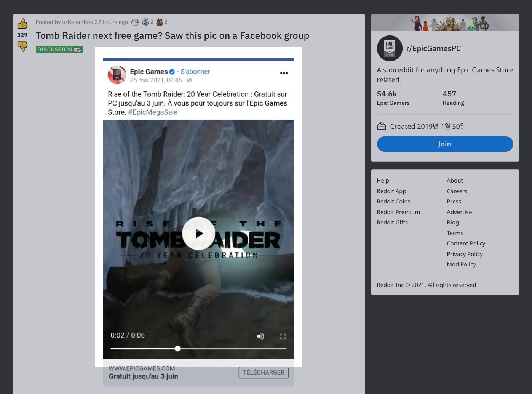This screenshot has width=532, height=394.
Task: Open the Press link
Action: (x=454, y=202)
